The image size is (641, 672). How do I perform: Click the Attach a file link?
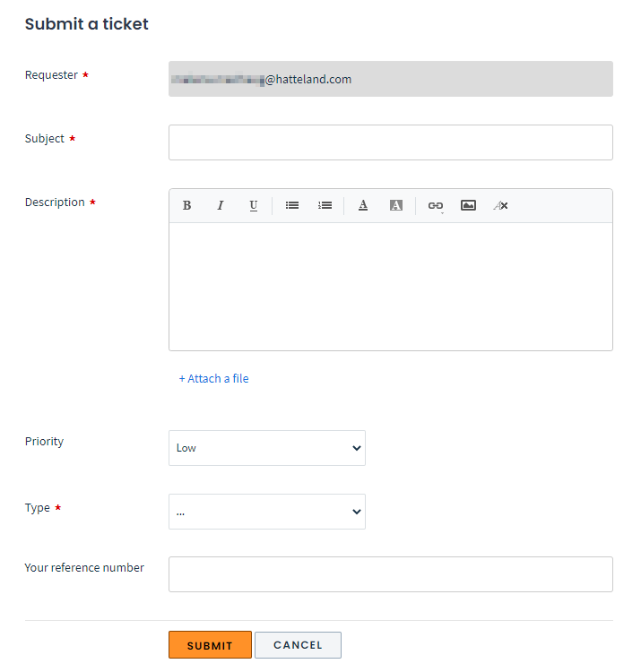(x=214, y=379)
